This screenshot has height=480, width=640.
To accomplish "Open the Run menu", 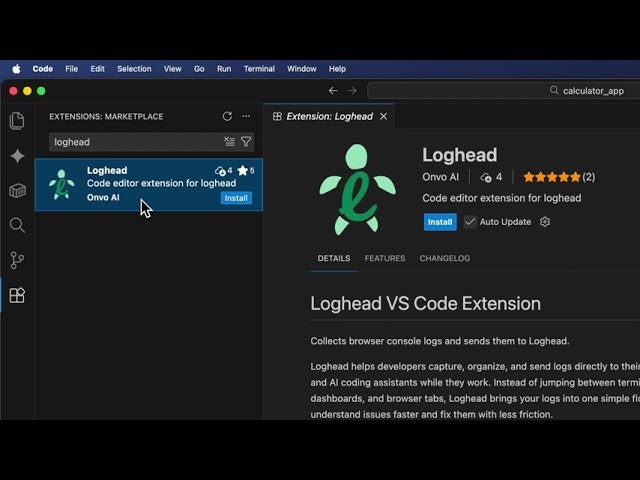I will 224,69.
